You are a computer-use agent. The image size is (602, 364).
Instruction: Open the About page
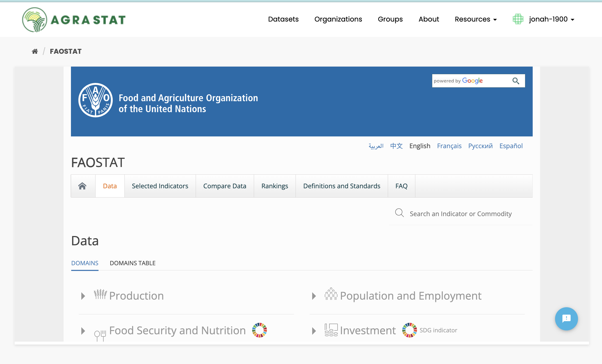(429, 19)
